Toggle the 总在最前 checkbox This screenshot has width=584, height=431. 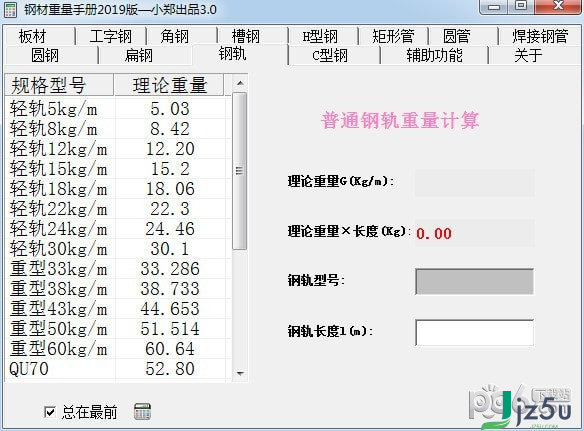coord(50,412)
